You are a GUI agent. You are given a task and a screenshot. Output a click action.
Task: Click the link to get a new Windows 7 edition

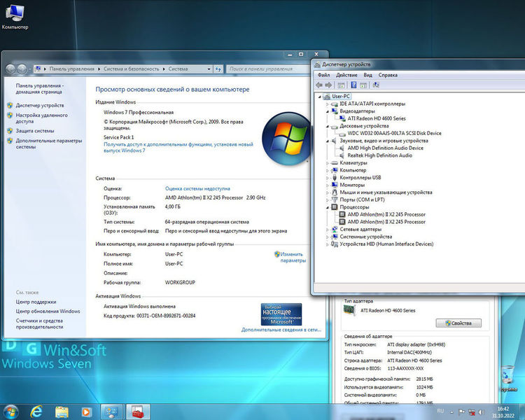(178, 148)
